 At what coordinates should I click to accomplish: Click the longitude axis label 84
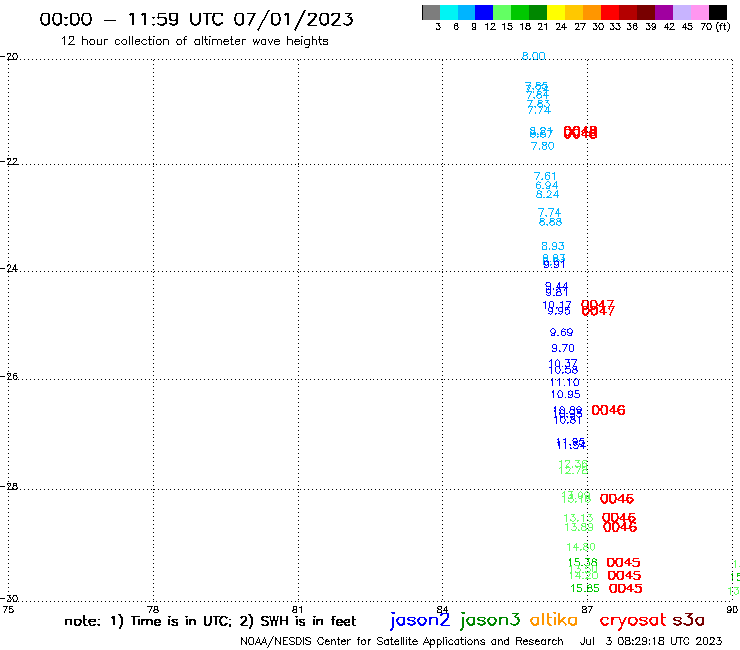(x=442, y=609)
